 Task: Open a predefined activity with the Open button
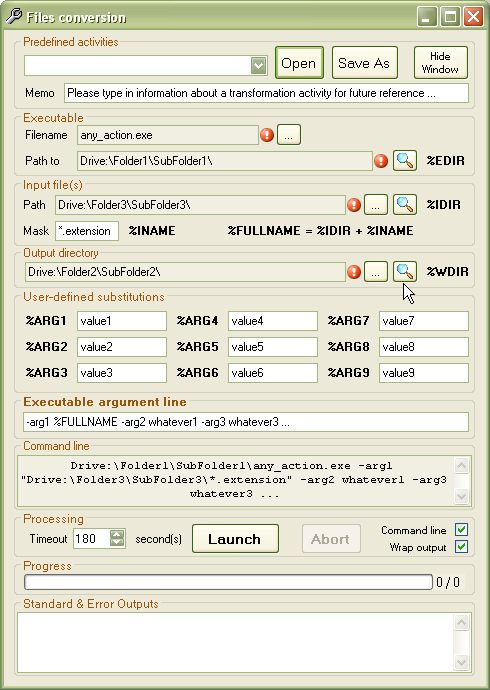pos(299,63)
